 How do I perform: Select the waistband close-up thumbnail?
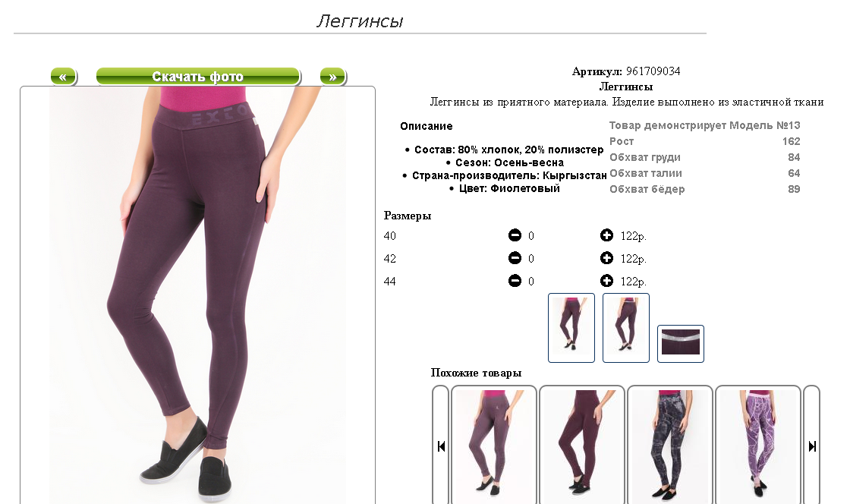pyautogui.click(x=681, y=344)
